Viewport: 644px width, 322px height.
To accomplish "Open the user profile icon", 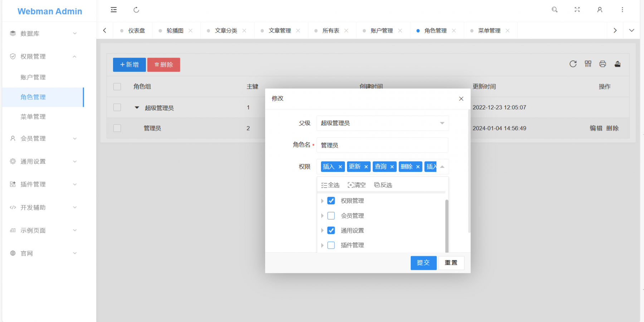I will [600, 10].
